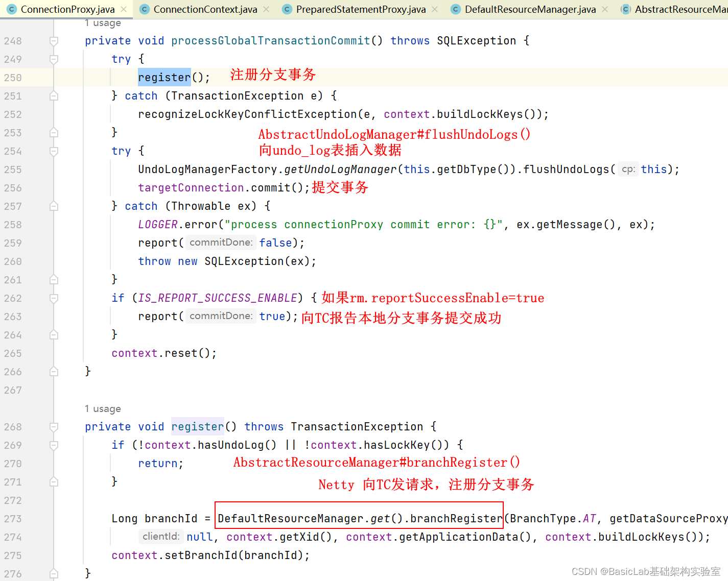Image resolution: width=728 pixels, height=581 pixels.
Task: Toggle the fold marker at line 257 catch
Action: (54, 206)
